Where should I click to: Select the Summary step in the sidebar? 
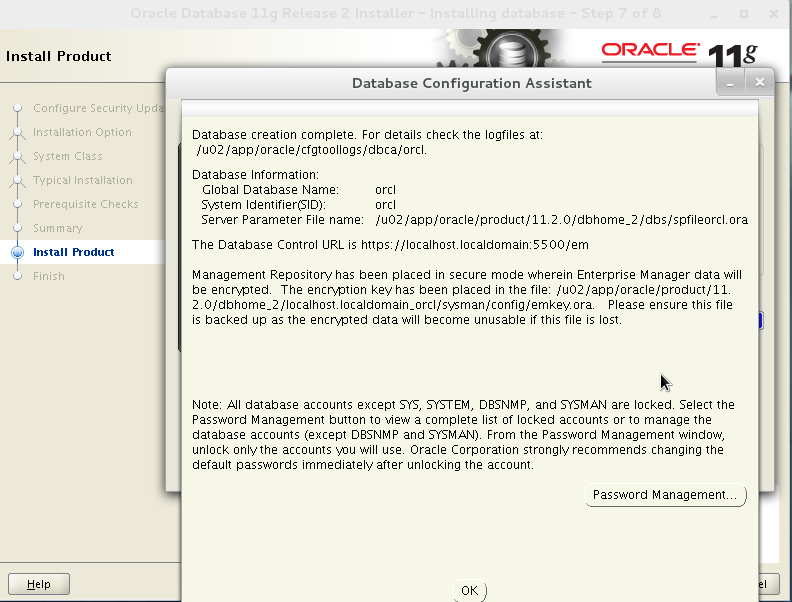click(58, 228)
